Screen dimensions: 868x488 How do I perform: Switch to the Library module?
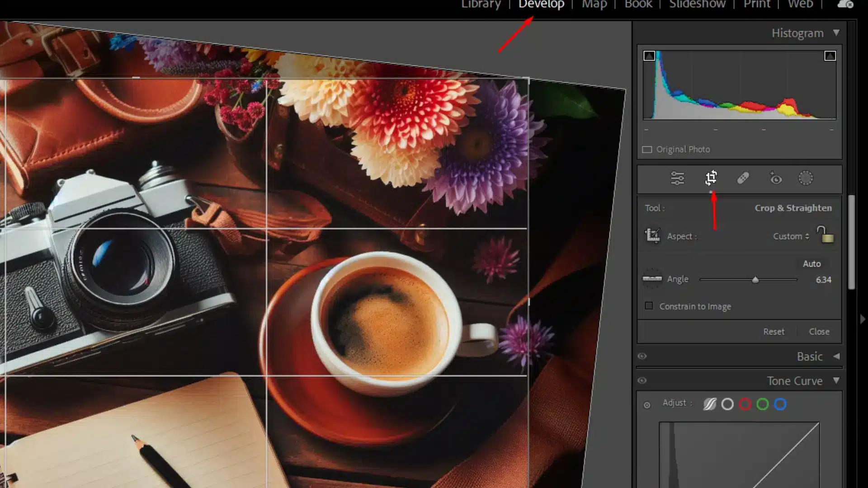coord(481,5)
